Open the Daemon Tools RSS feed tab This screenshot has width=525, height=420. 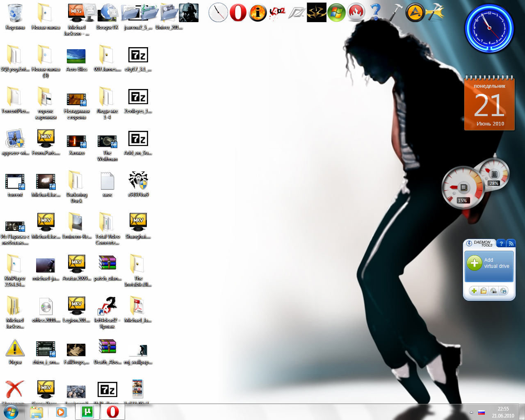click(x=511, y=243)
